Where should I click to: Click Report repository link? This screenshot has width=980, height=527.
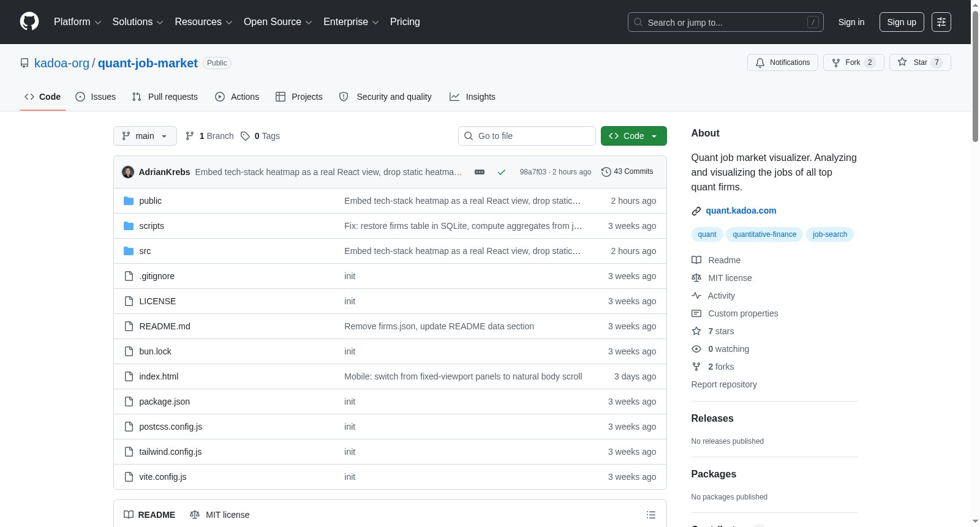pos(724,384)
